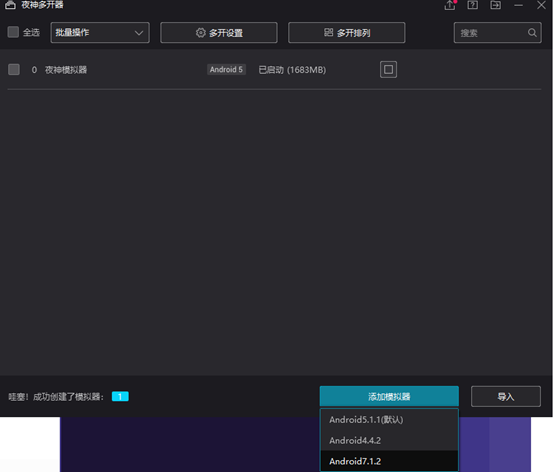Choose Android4.4.2 from the list
Screen dimensions: 554x472
(389, 440)
